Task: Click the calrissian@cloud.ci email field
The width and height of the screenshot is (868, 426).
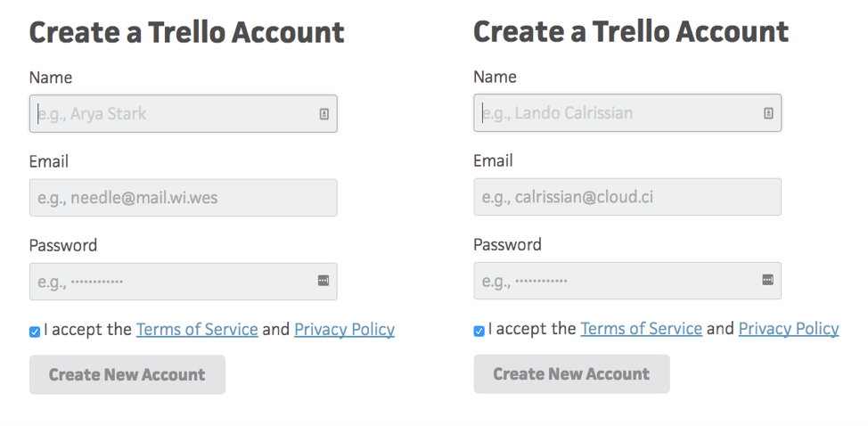Action: tap(626, 197)
